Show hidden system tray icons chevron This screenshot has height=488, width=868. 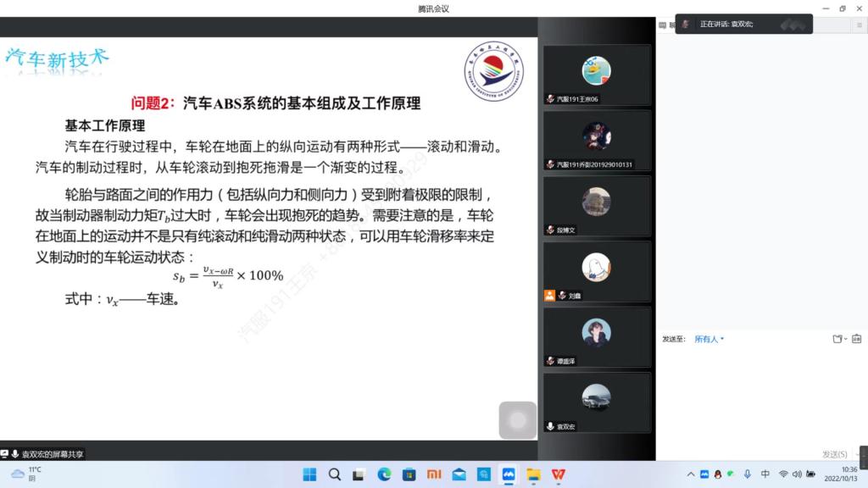click(x=691, y=474)
